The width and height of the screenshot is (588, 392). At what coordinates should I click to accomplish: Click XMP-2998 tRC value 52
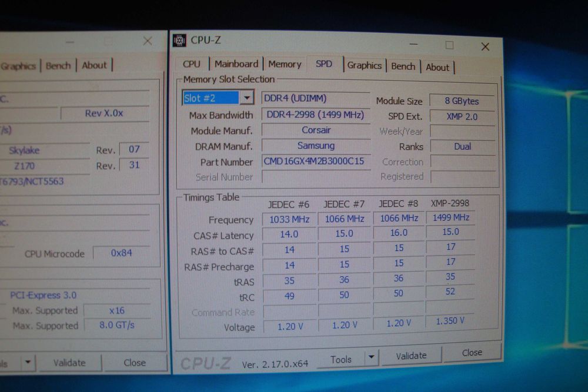pos(450,292)
